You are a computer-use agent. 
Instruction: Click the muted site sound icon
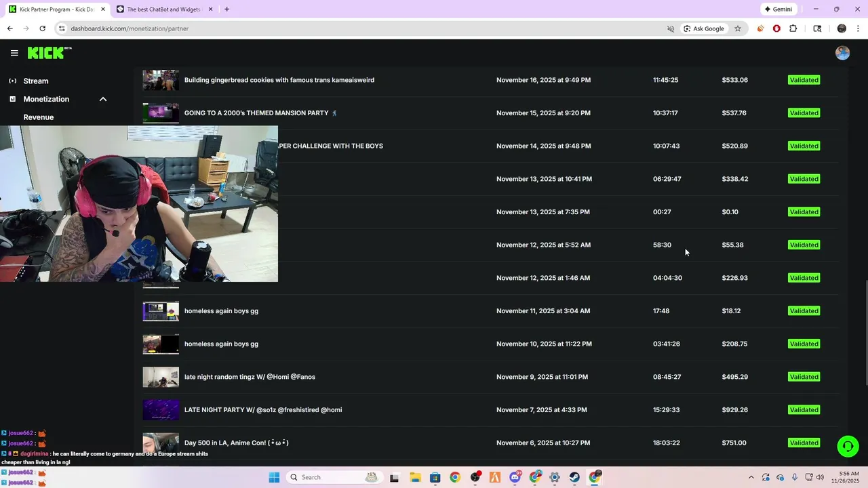(x=671, y=28)
